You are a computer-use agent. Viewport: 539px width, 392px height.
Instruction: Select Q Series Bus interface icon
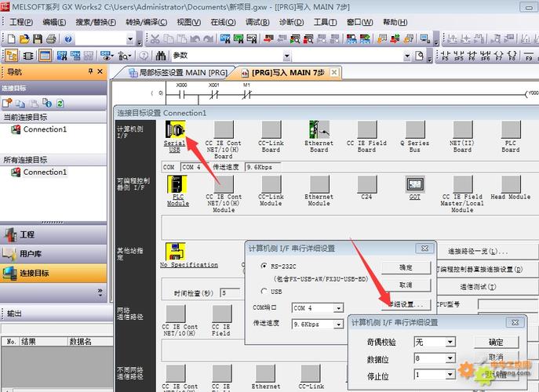tap(415, 130)
